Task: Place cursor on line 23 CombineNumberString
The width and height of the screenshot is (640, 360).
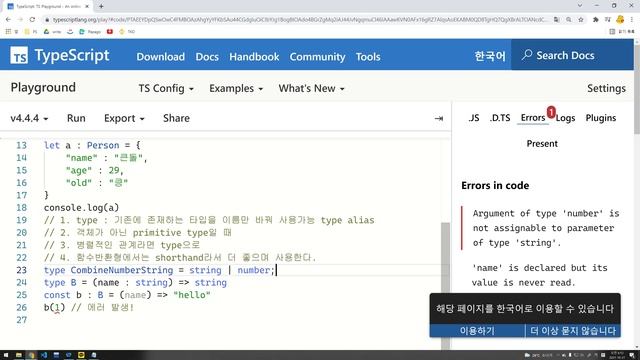Action: 122,270
